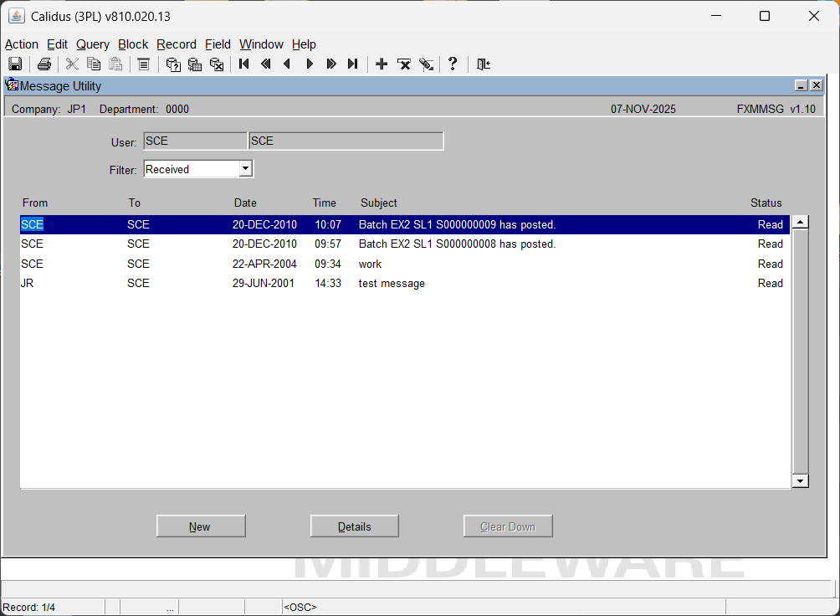Click the Print icon in the toolbar
840x616 pixels.
coord(44,64)
